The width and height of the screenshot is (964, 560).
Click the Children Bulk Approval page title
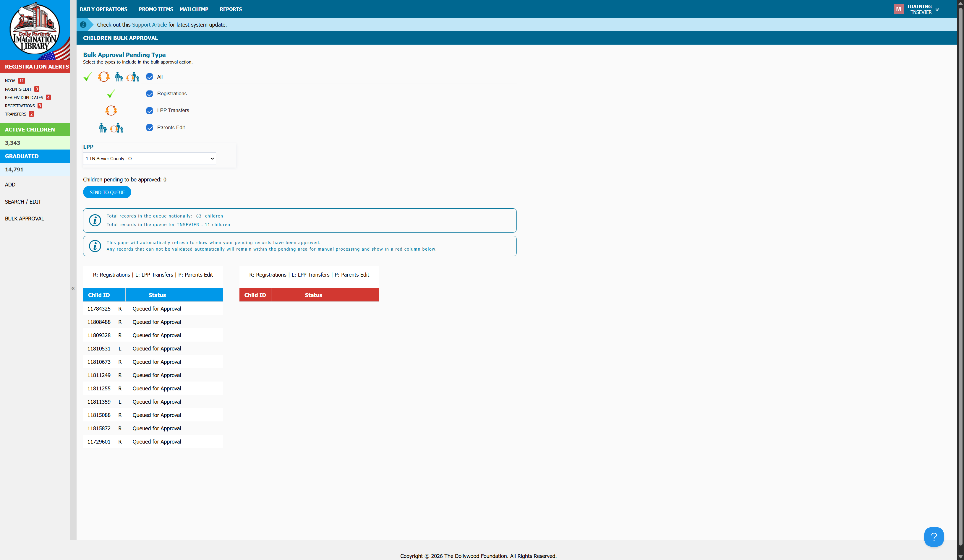click(121, 38)
